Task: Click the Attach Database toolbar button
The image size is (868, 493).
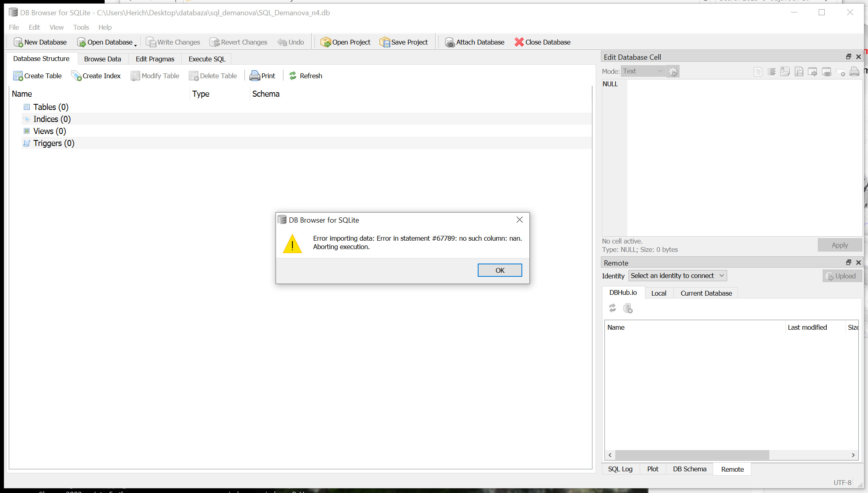Action: pyautogui.click(x=475, y=42)
